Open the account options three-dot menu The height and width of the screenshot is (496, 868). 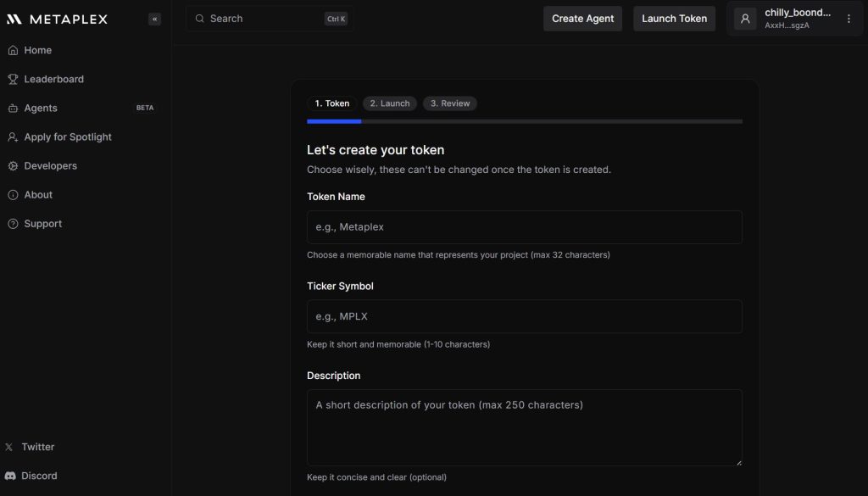[x=849, y=19]
